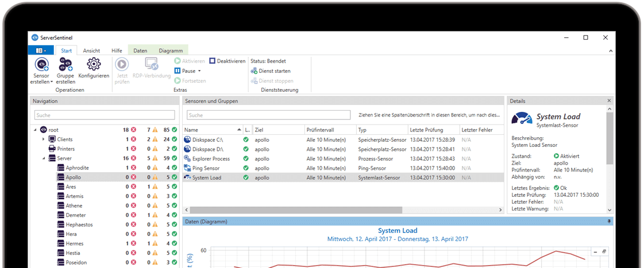Click the Sensor erstellen icon
Viewport: 644px width, 268px height.
click(x=41, y=64)
